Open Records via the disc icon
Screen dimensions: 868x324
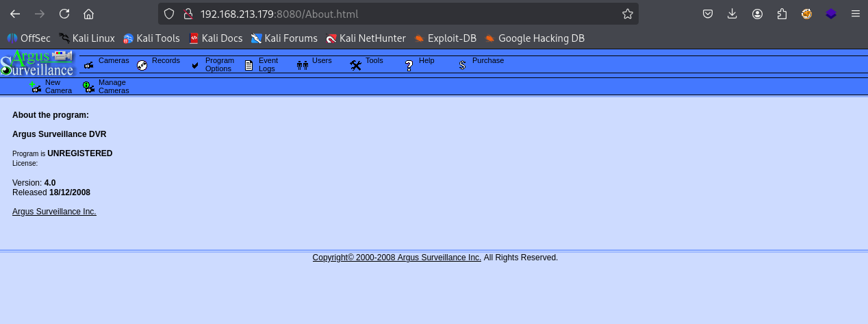coord(142,65)
